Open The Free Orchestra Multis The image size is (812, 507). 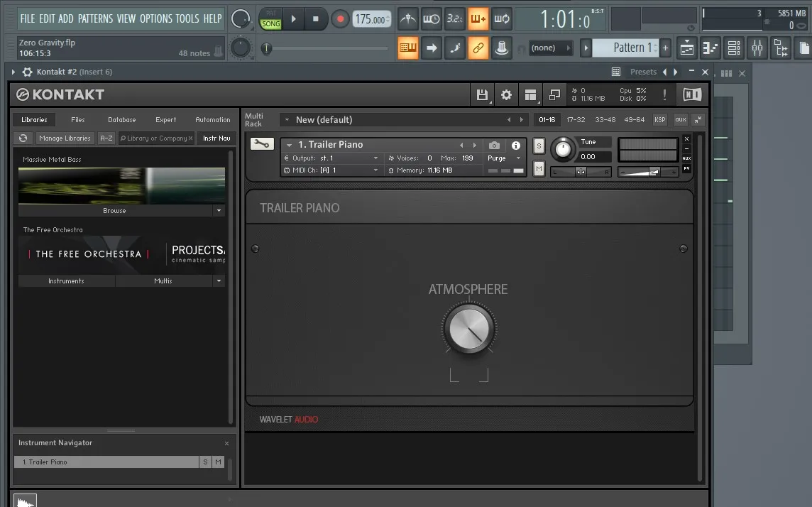[163, 280]
